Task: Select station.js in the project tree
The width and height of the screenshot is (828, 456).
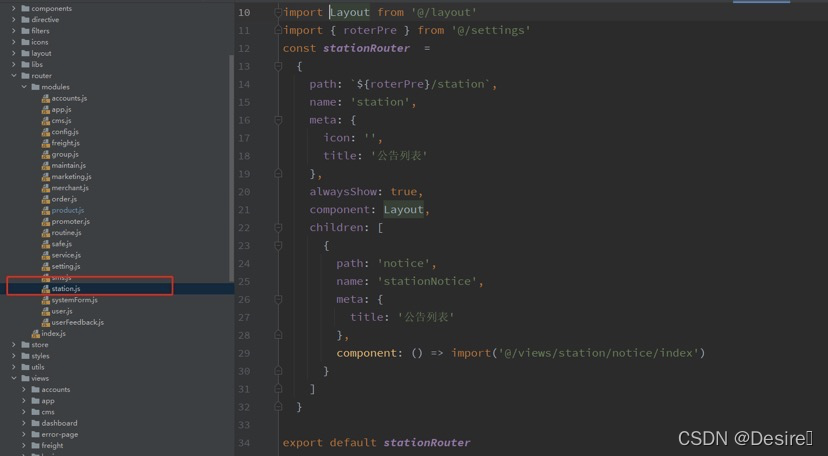Action: coord(66,289)
